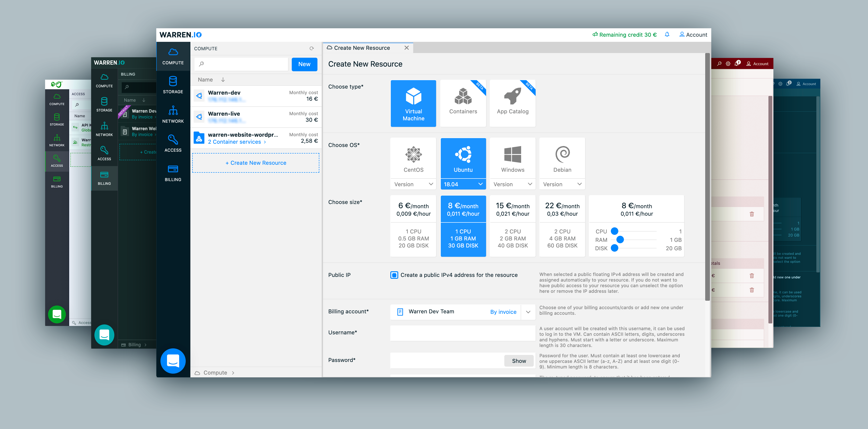The image size is (868, 429).
Task: Open Debian Version dropdown
Action: (562, 184)
